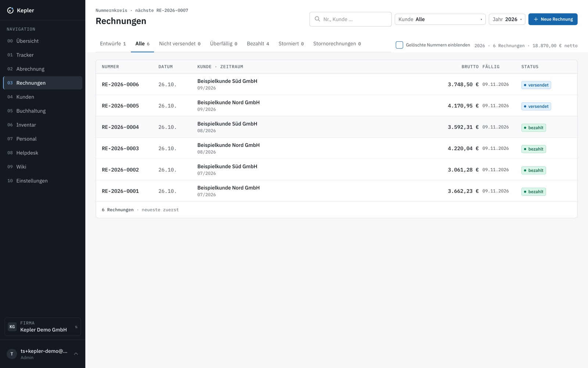Click versendet badge of RE-2026-0006
Image resolution: width=588 pixels, height=368 pixels.
pos(536,85)
